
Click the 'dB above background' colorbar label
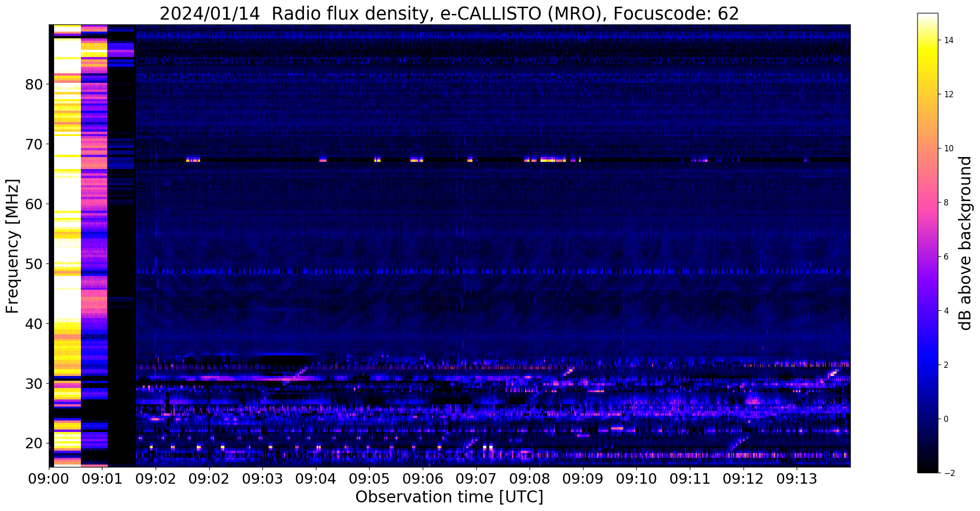point(965,243)
